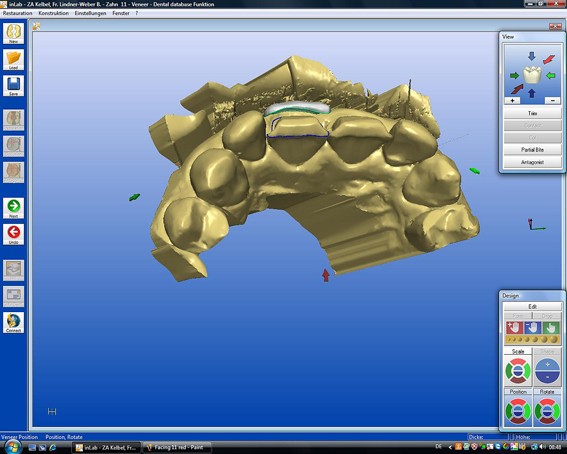This screenshot has height=454, width=567.
Task: Toggle the Antagonist display
Action: 532,162
